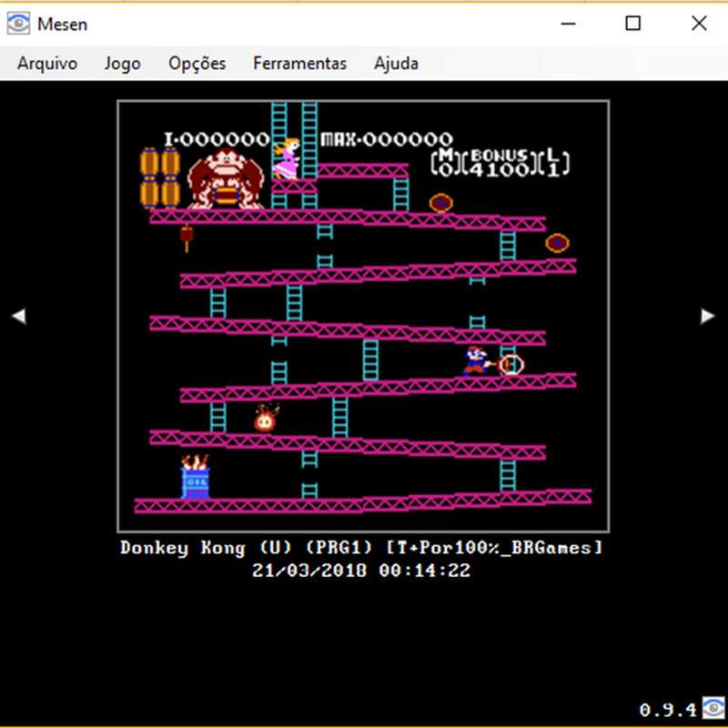Click the game title text "Donkey Kong (U) (PRG1)"

click(x=247, y=548)
